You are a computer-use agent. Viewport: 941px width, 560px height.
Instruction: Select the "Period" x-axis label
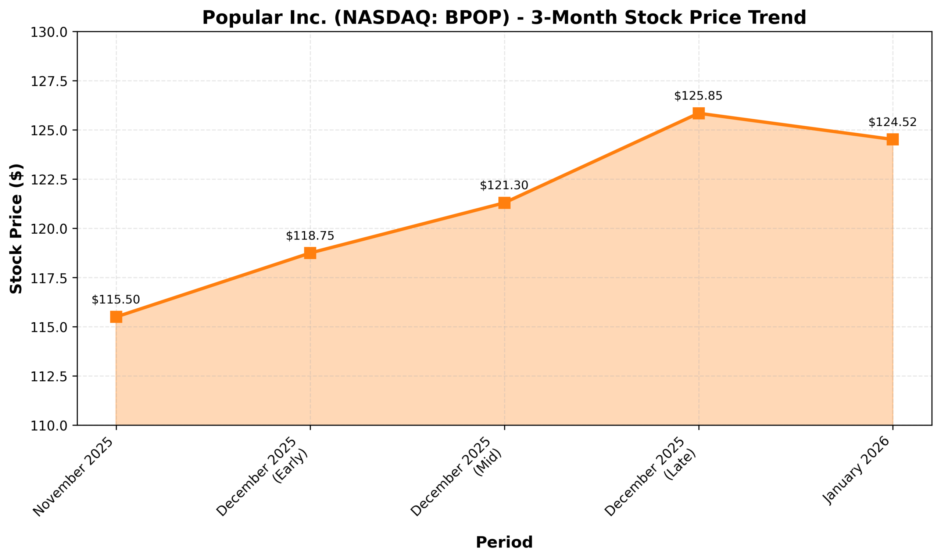[x=504, y=542]
